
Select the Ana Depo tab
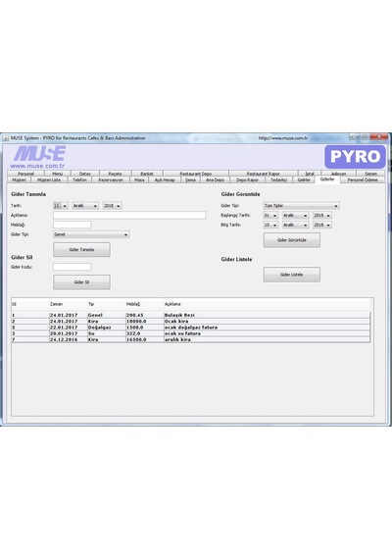tap(215, 180)
